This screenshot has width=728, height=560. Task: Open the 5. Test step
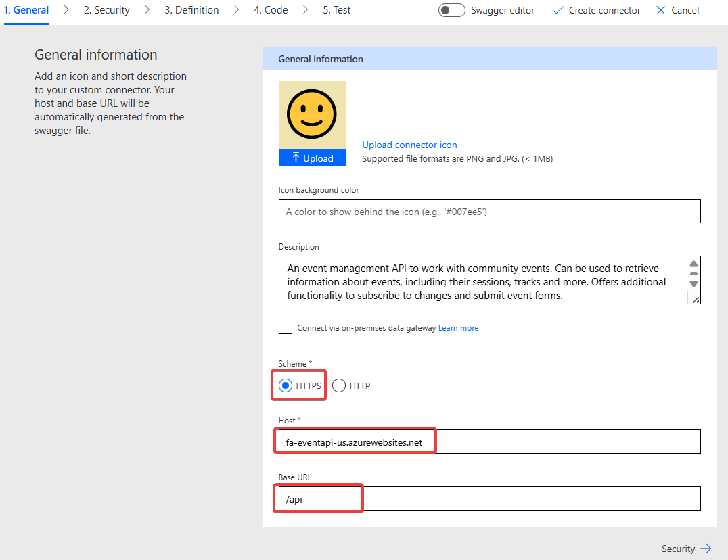pyautogui.click(x=336, y=10)
